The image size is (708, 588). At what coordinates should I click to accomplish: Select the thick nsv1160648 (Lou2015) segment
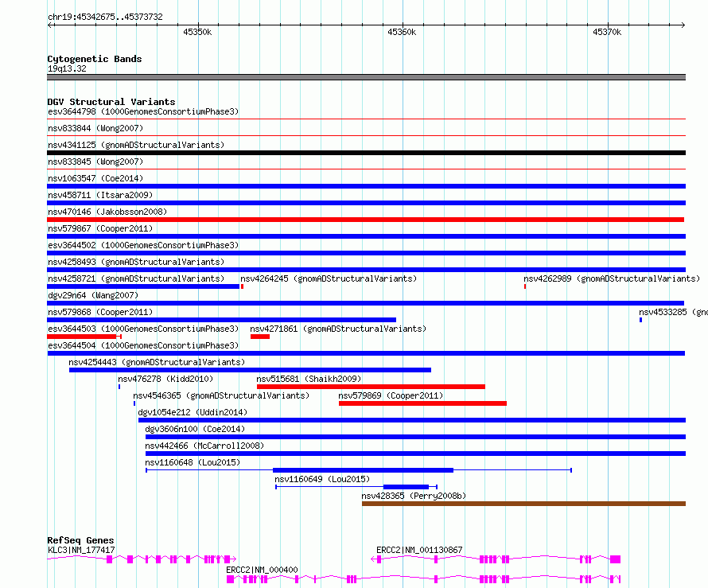[x=363, y=470]
